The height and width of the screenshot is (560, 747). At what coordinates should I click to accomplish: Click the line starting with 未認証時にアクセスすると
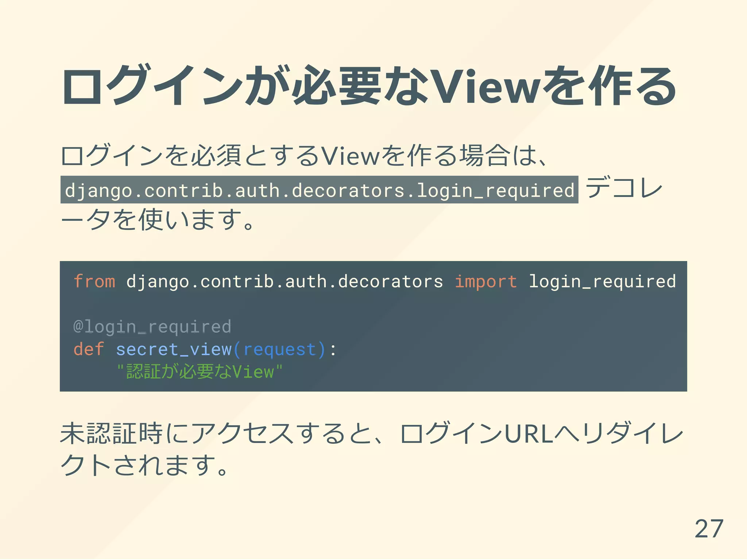[x=372, y=433]
